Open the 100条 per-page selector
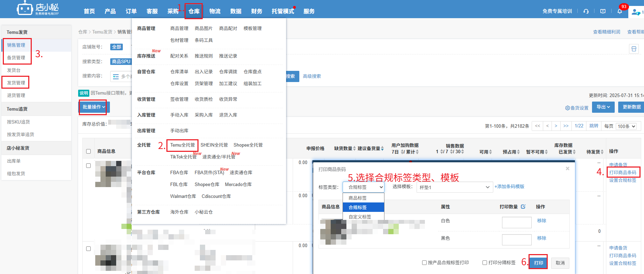This screenshot has height=274, width=644. tap(627, 126)
